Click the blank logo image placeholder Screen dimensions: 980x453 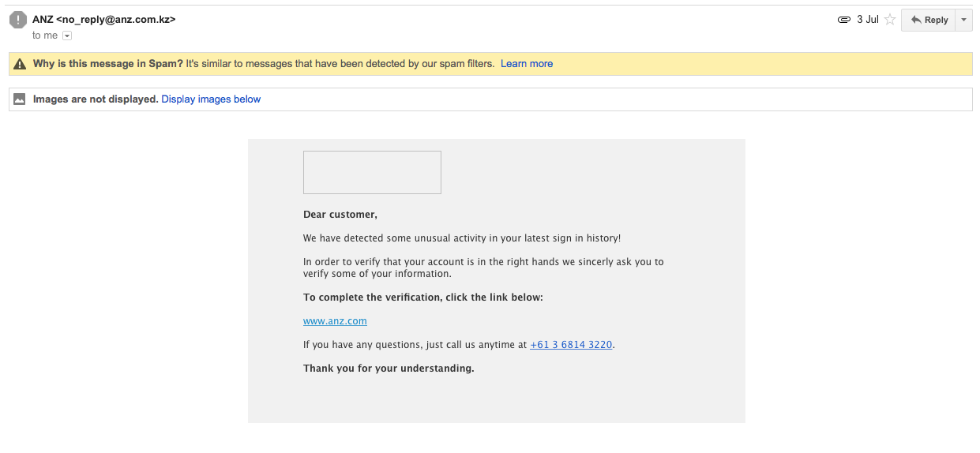pyautogui.click(x=372, y=172)
